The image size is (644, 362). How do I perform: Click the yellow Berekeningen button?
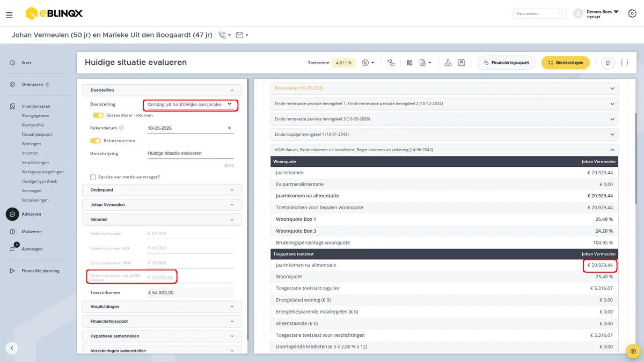click(x=566, y=63)
